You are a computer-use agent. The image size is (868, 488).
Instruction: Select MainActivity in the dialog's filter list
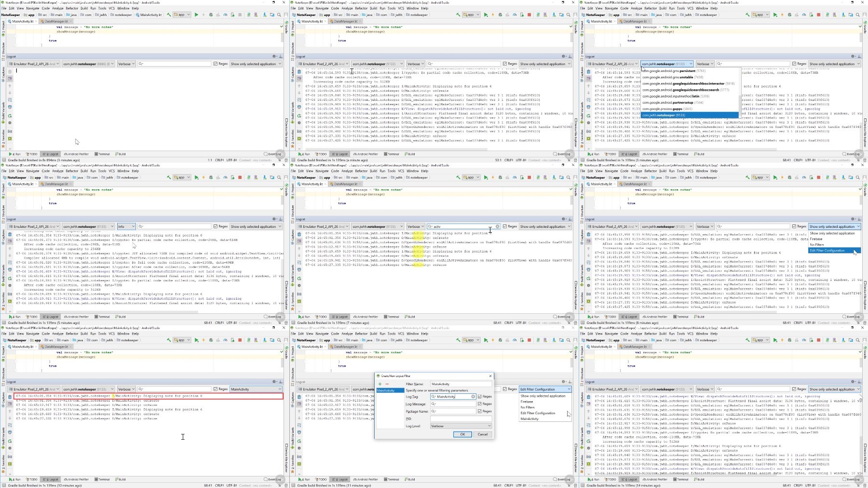(x=390, y=390)
